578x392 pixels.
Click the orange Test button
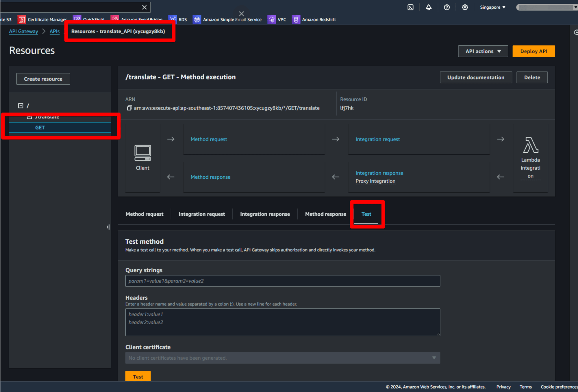[138, 377]
